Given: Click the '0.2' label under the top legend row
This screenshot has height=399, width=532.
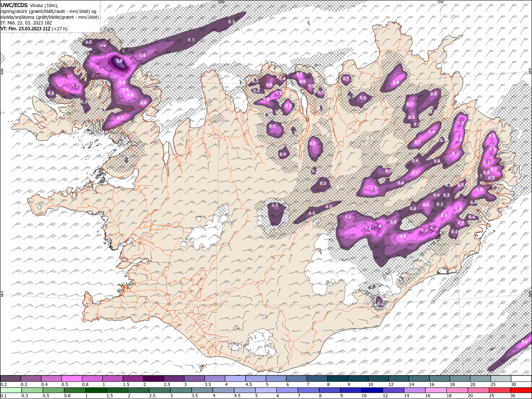Looking at the screenshot, I should 3,384.
